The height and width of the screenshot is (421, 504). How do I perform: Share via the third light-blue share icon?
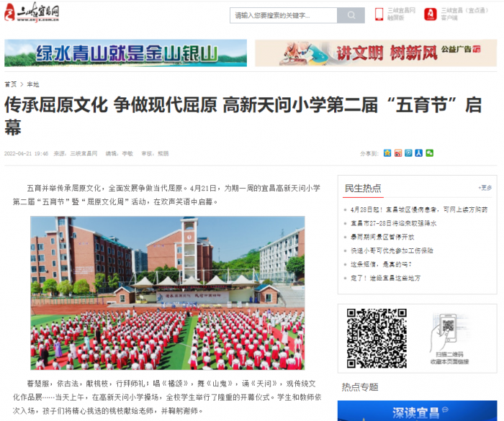click(x=409, y=153)
